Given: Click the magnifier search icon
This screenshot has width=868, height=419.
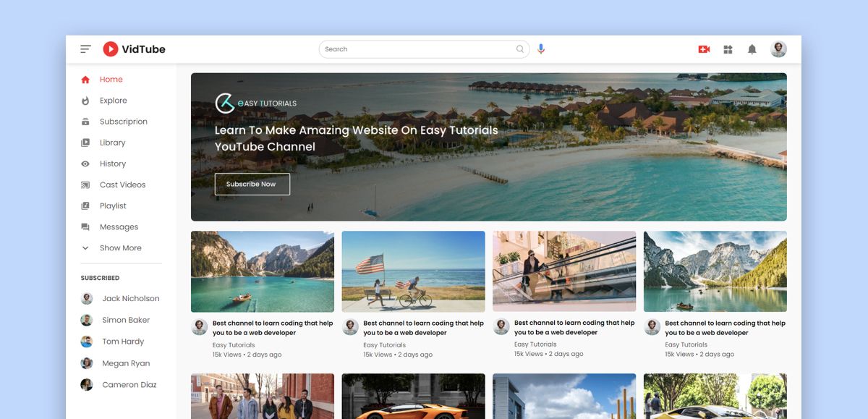Looking at the screenshot, I should pos(519,49).
